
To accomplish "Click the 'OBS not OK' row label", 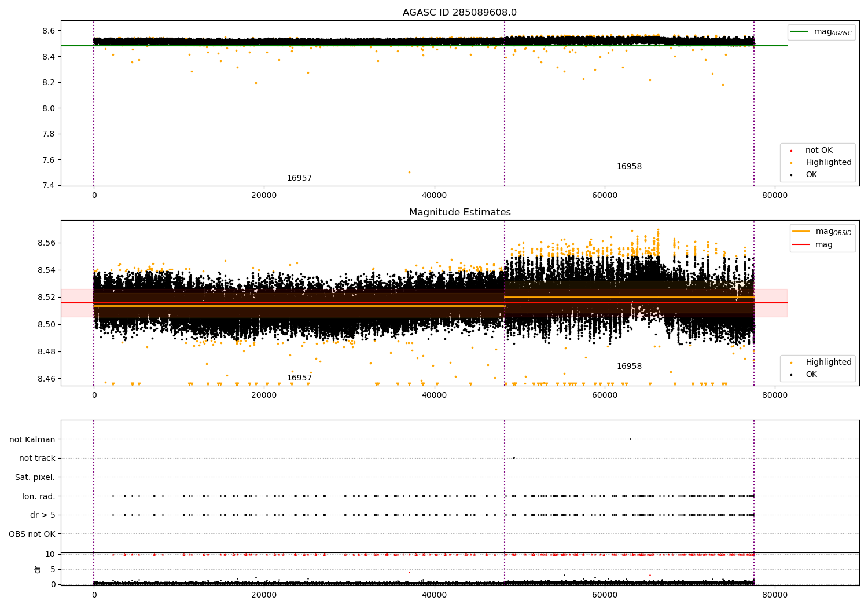I will [x=32, y=534].
